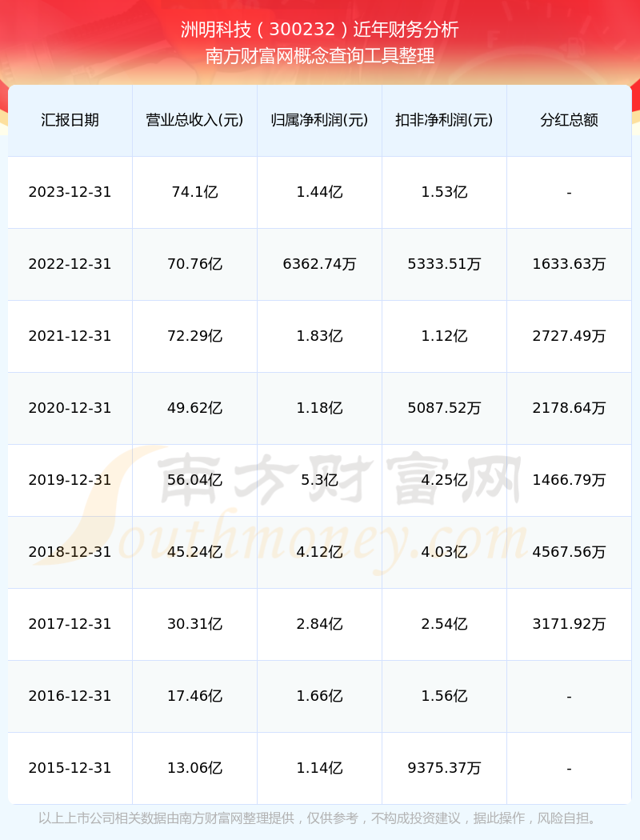Image resolution: width=640 pixels, height=840 pixels.
Task: Select the 分红总额 column header
Action: (570, 120)
